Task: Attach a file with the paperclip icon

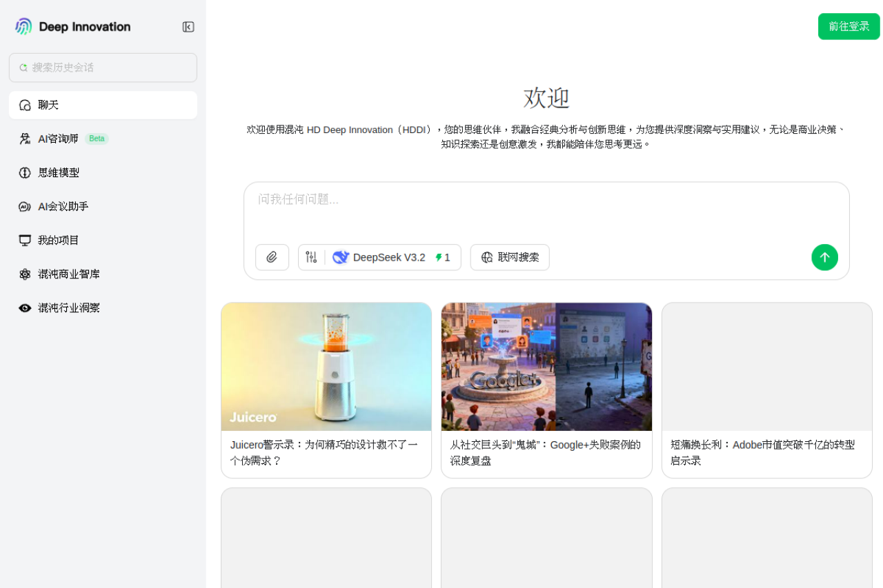Action: [x=272, y=257]
